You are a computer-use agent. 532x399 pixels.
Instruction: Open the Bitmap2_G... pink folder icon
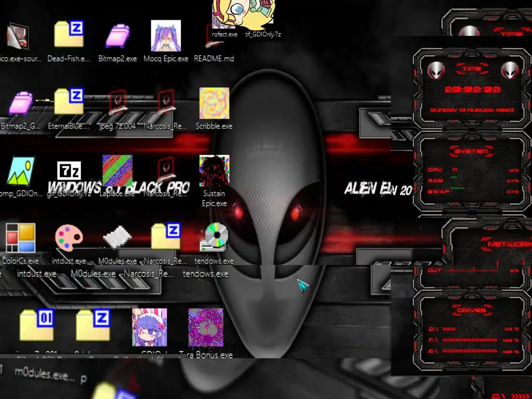click(21, 103)
